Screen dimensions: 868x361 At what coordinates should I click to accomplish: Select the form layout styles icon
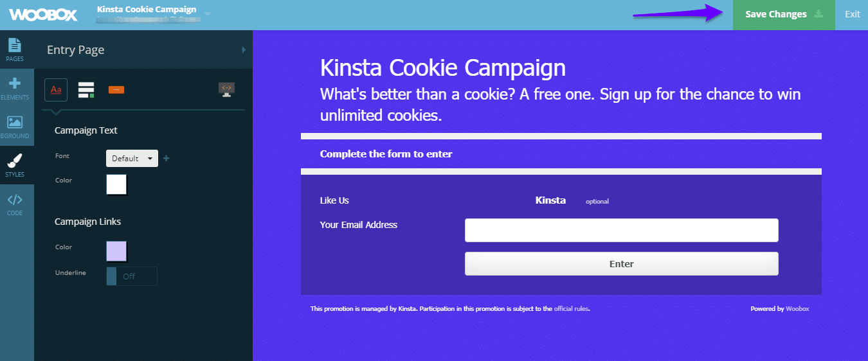(86, 90)
